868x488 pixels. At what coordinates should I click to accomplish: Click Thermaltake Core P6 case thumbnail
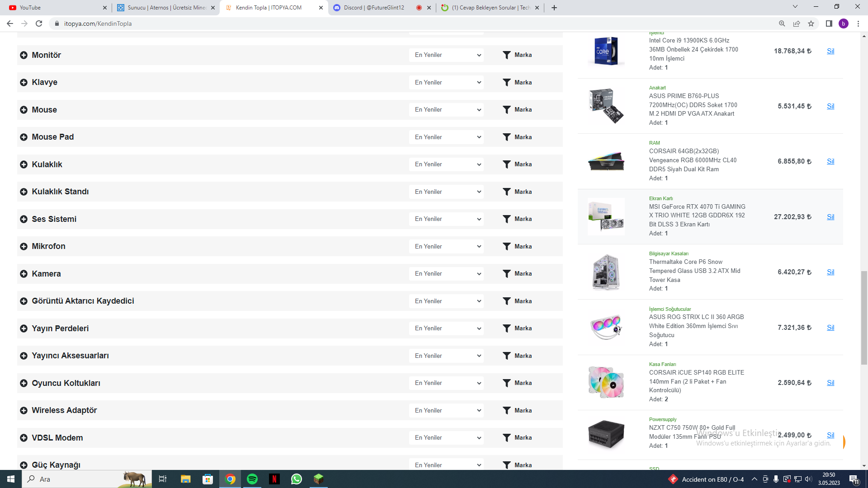coord(606,272)
